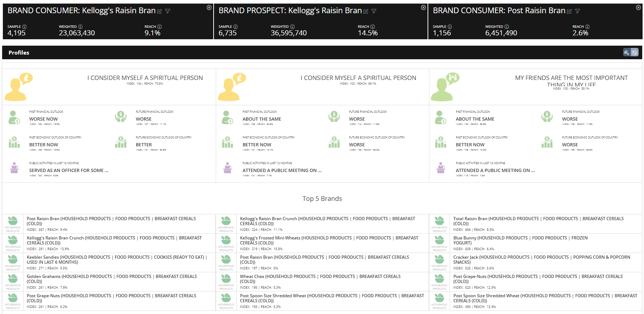The width and height of the screenshot is (644, 314).
Task: Switch Profiles to percentage view
Action: tap(635, 52)
